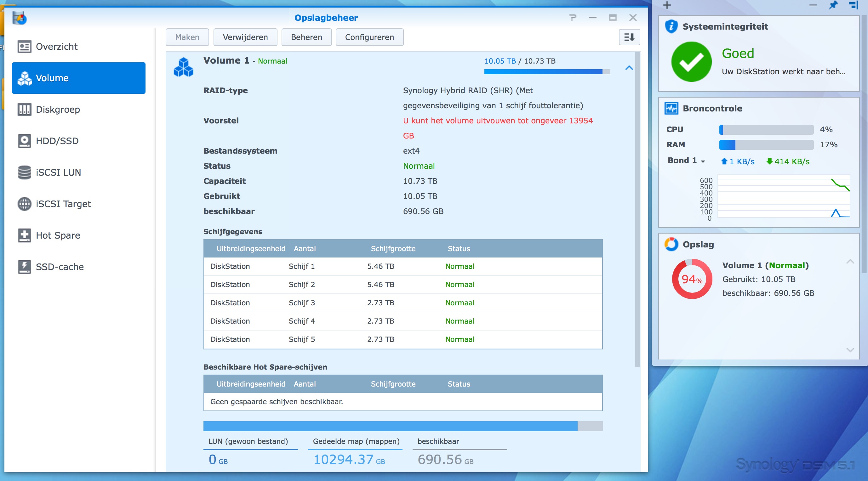Click the network traffic graph
The width and height of the screenshot is (868, 481).
pos(783,197)
